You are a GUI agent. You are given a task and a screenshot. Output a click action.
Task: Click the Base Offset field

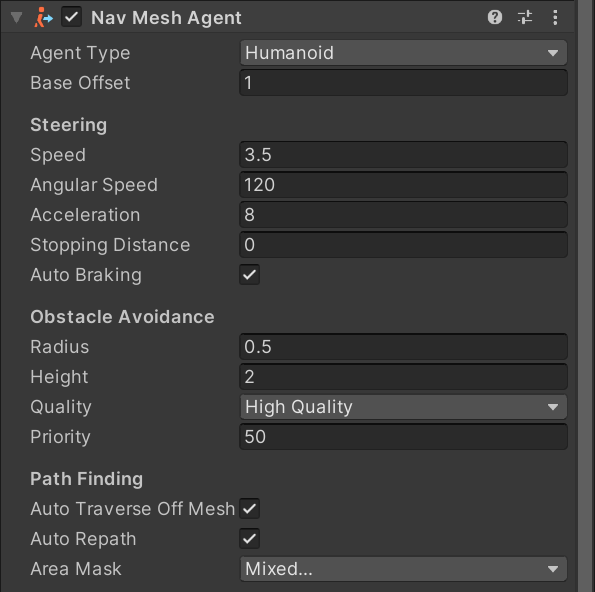click(x=403, y=83)
